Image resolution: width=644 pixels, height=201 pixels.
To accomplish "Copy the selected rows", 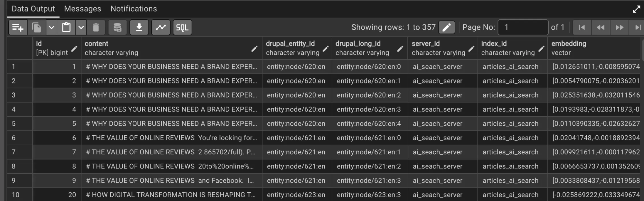I will [x=36, y=27].
